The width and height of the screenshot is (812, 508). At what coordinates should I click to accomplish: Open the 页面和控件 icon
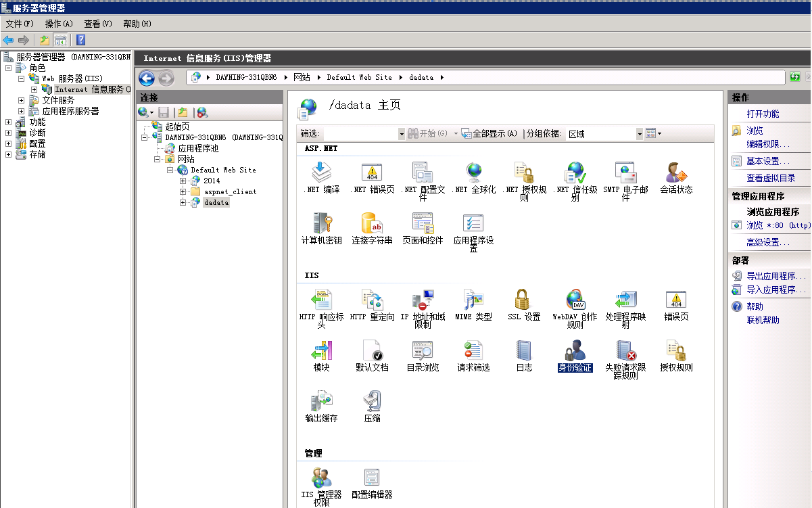(x=423, y=229)
